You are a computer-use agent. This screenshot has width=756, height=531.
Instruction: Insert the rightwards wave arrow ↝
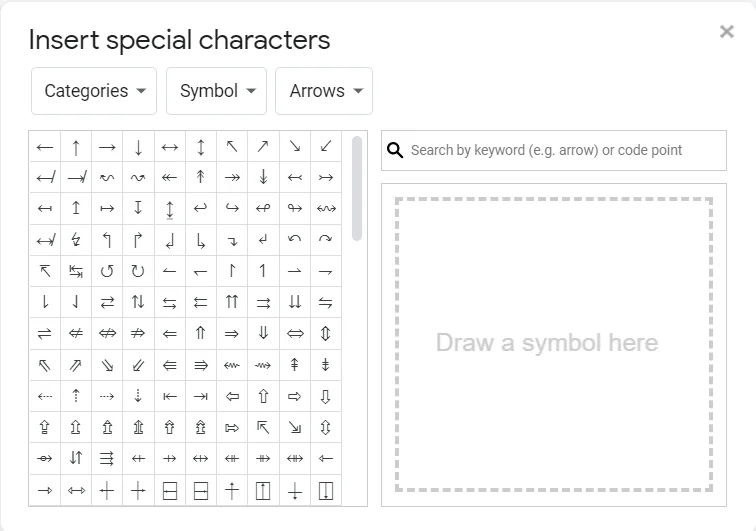pyautogui.click(x=138, y=177)
